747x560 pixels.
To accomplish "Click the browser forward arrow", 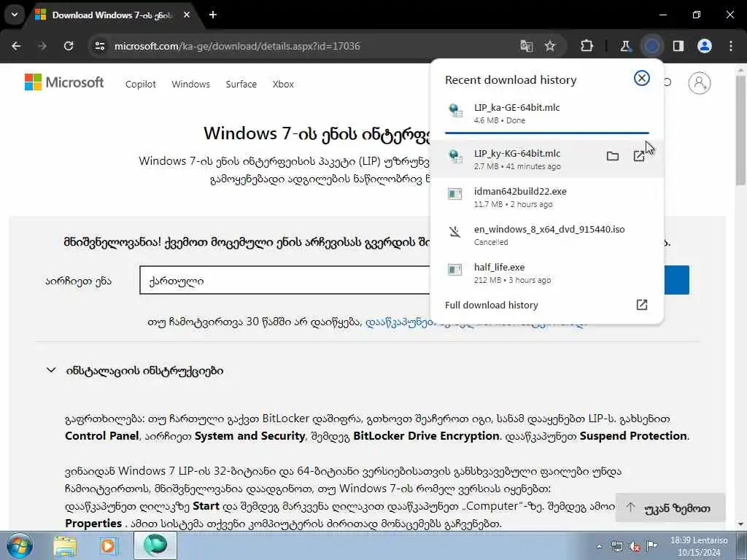I will click(x=42, y=46).
